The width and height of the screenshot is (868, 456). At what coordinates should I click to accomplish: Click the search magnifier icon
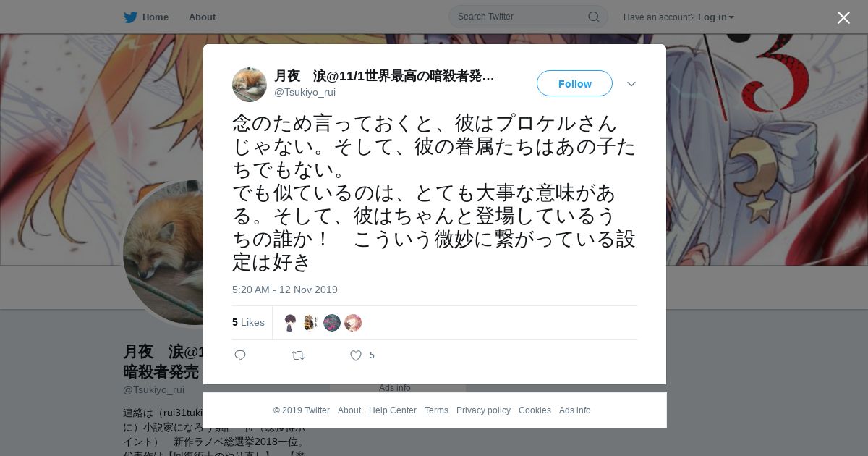[593, 17]
